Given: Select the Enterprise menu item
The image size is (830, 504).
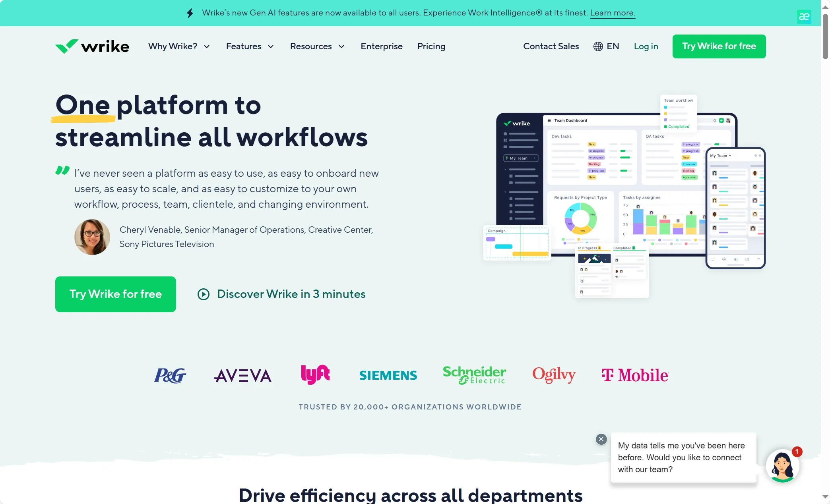Looking at the screenshot, I should [x=382, y=46].
